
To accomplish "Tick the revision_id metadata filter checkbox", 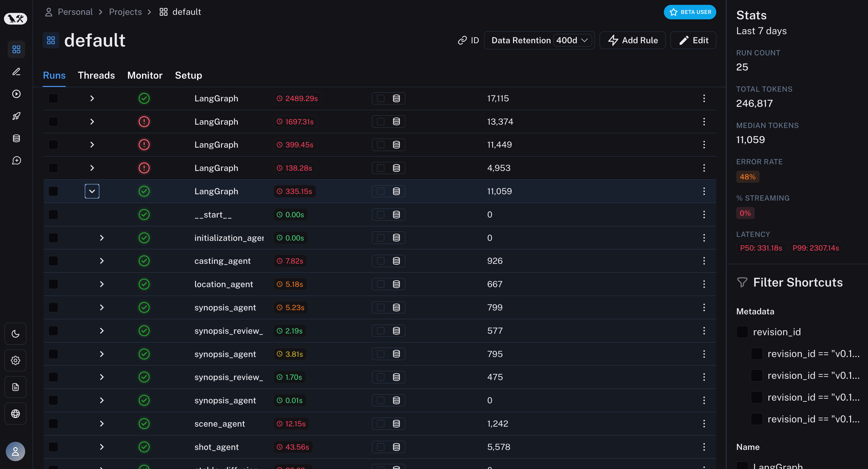I will (742, 332).
